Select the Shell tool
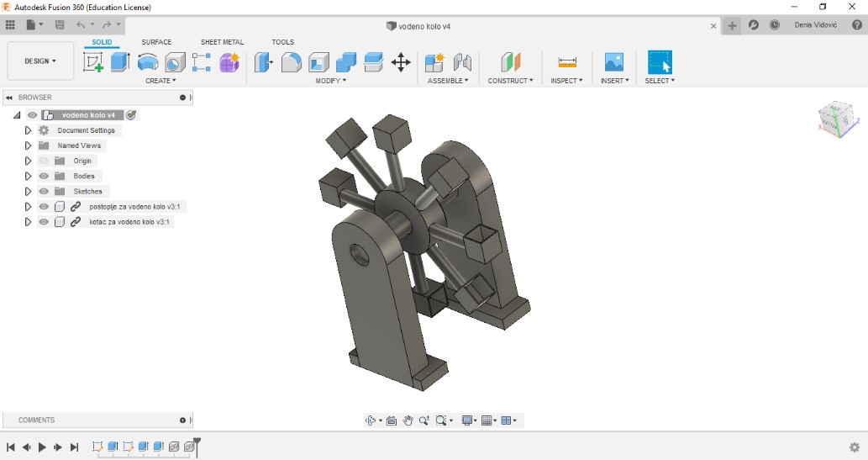Image resolution: width=868 pixels, height=460 pixels. (x=318, y=62)
